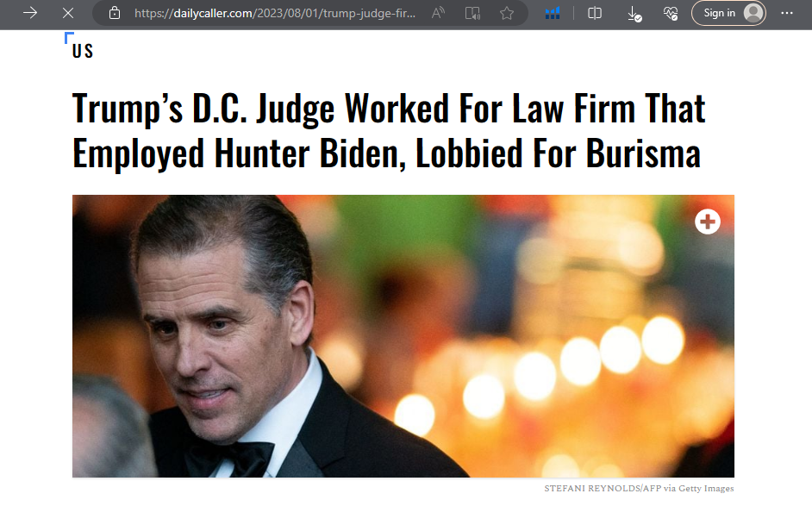This screenshot has height=531, width=812.
Task: Toggle split screen view
Action: click(x=595, y=13)
